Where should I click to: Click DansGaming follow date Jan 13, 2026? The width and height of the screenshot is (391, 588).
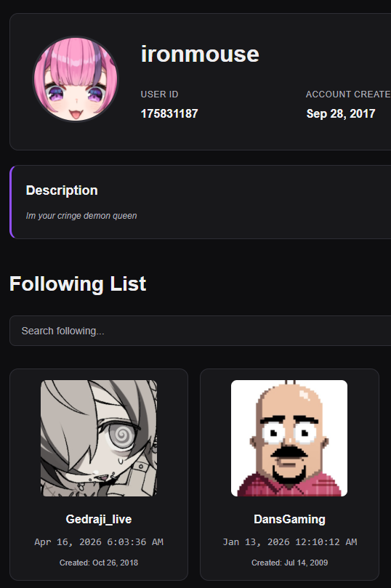[289, 542]
